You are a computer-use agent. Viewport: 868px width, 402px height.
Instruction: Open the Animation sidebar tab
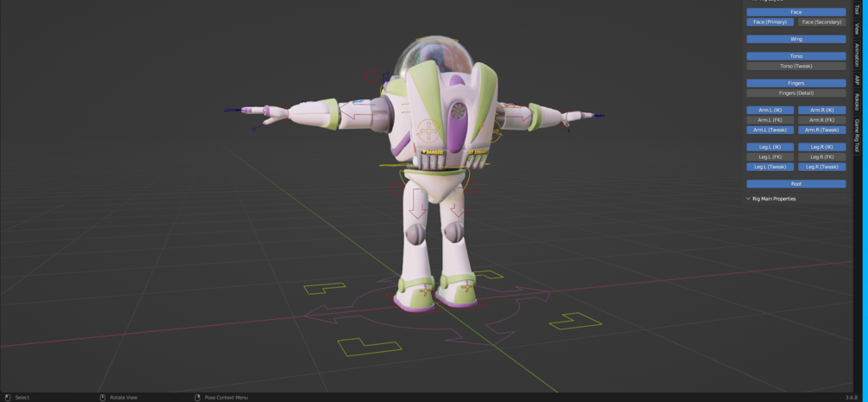(x=857, y=55)
